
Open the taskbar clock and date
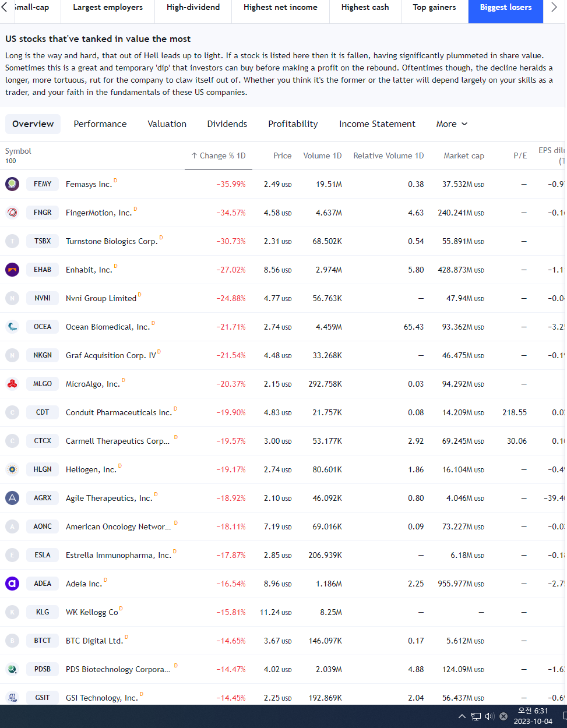coord(533,716)
